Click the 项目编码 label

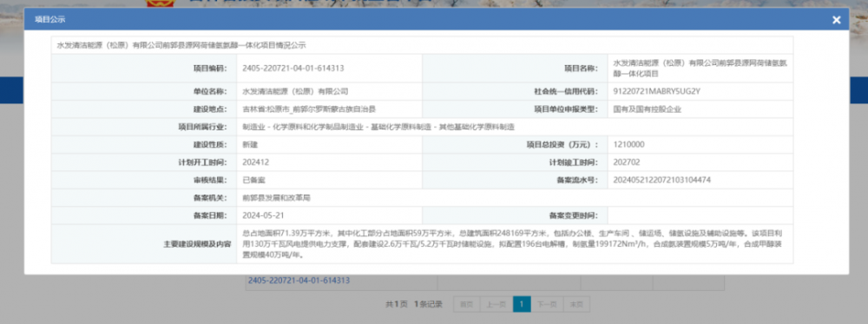pyautogui.click(x=210, y=68)
